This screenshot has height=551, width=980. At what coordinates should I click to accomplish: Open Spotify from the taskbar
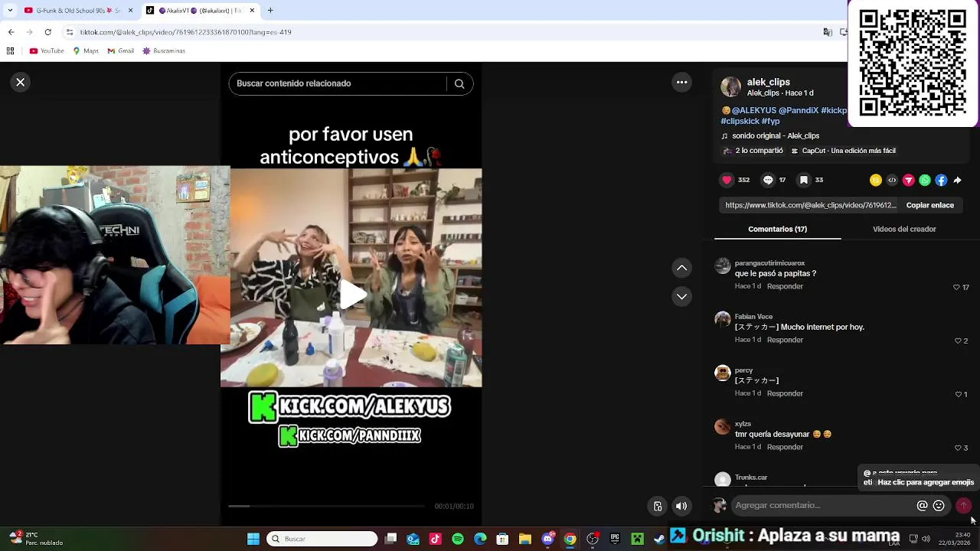[x=458, y=539]
